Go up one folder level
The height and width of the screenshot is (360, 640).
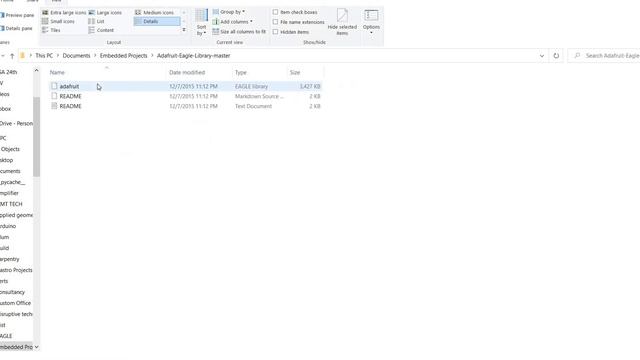(12, 56)
